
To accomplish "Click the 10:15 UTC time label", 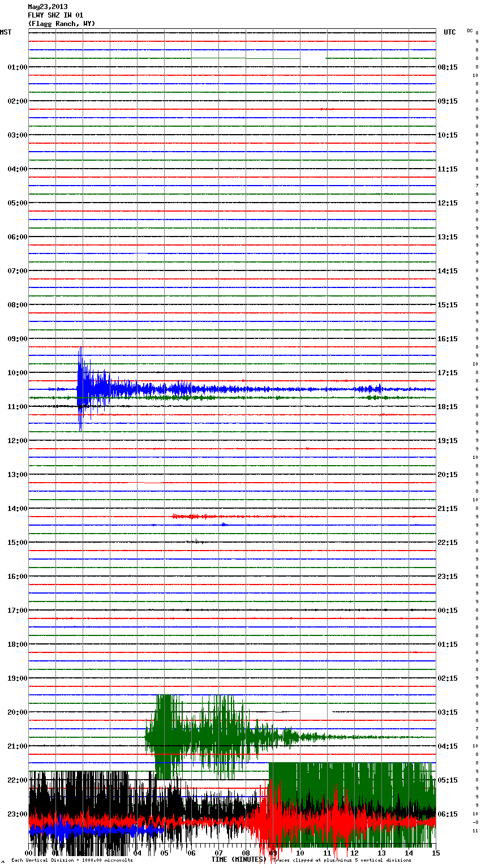I will (x=448, y=135).
